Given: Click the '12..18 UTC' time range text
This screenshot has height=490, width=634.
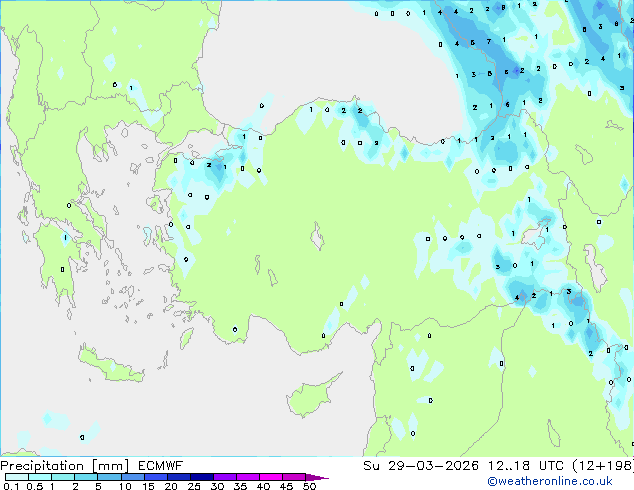Looking at the screenshot, I should click(x=526, y=466).
